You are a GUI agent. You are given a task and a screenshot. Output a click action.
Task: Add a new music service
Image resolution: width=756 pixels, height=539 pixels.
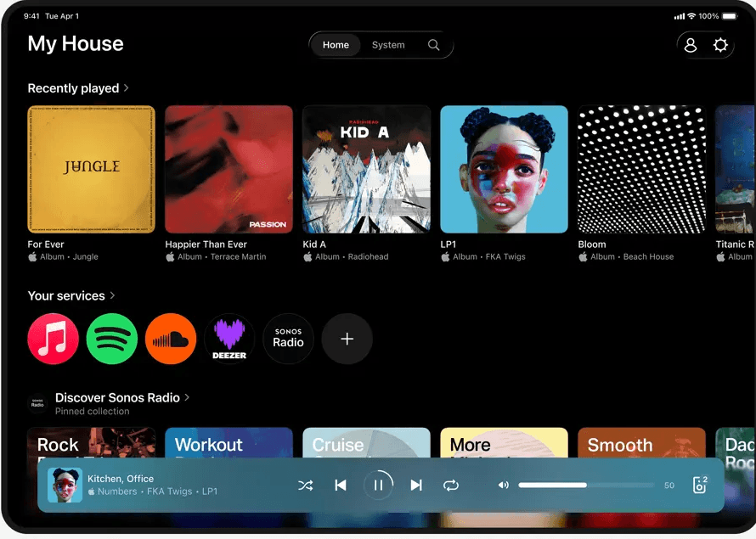click(347, 339)
